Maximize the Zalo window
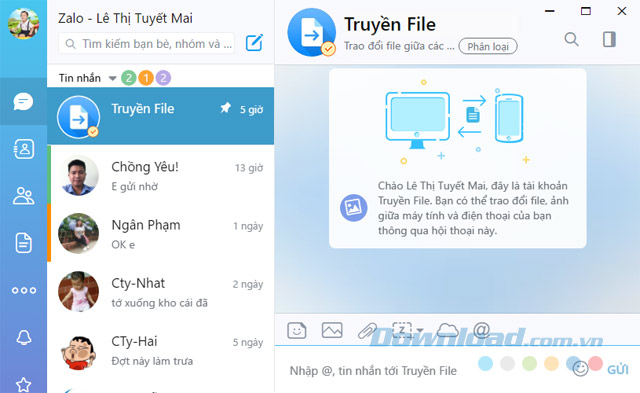The height and width of the screenshot is (393, 640). click(x=586, y=11)
